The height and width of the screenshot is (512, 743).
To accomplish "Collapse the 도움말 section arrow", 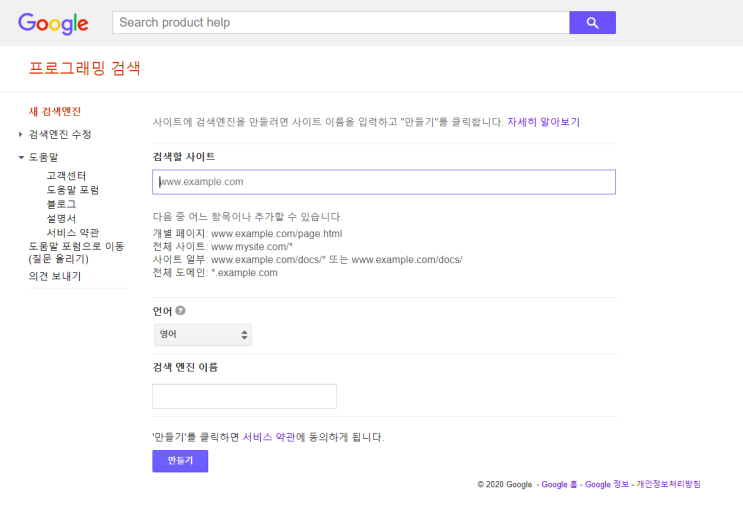I will coord(21,157).
